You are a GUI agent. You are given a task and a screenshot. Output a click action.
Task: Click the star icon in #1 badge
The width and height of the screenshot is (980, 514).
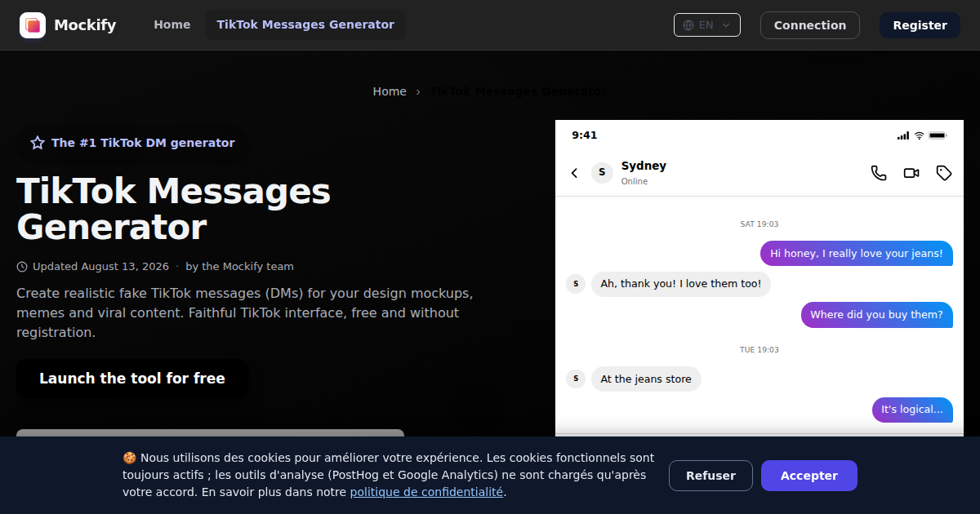pos(38,143)
